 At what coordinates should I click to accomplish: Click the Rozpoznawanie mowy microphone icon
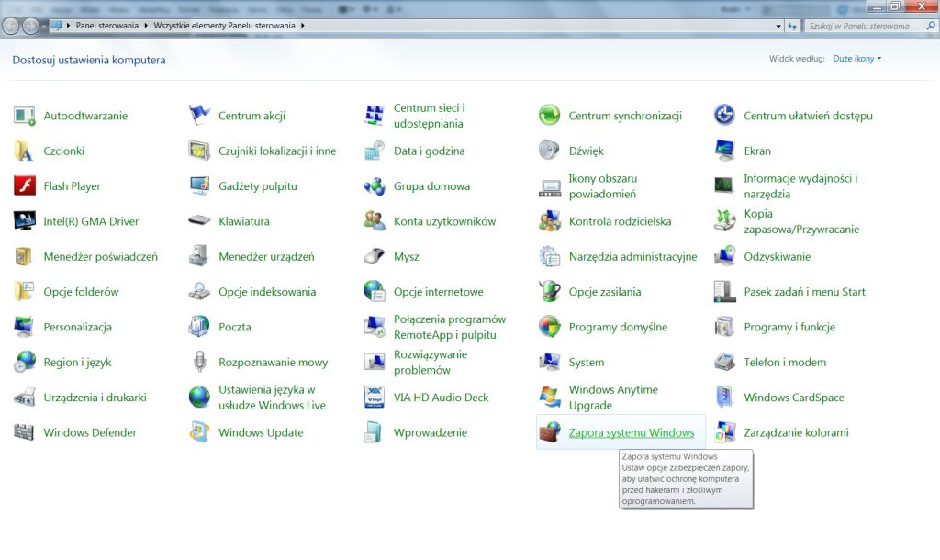pos(199,362)
